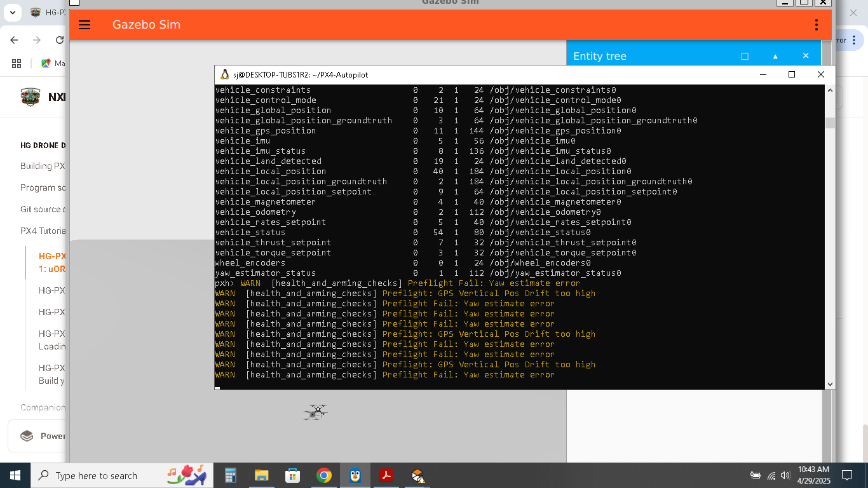This screenshot has height=488, width=868.
Task: Float the Entity tree panel
Action: point(745,56)
